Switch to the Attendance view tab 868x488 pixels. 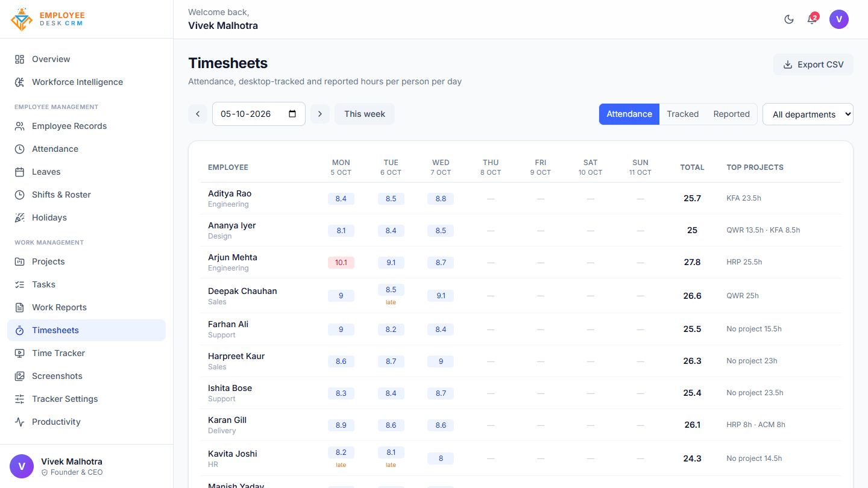point(629,114)
